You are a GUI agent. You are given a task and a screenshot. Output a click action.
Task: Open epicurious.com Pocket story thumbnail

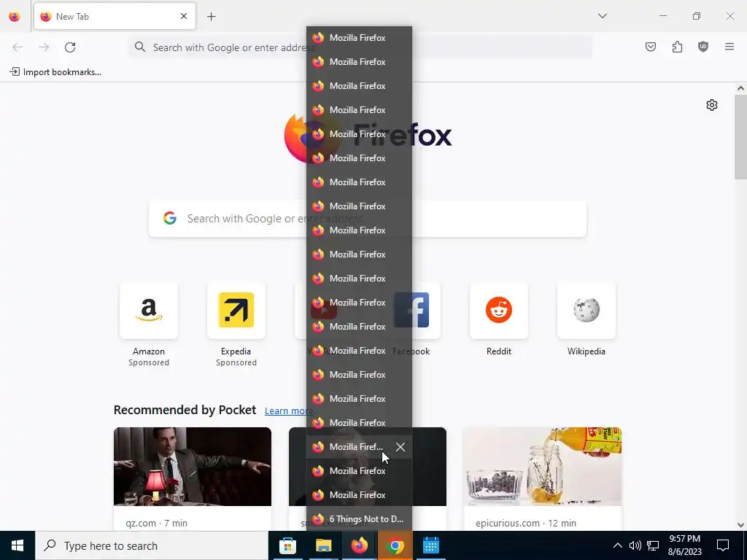[x=542, y=467]
